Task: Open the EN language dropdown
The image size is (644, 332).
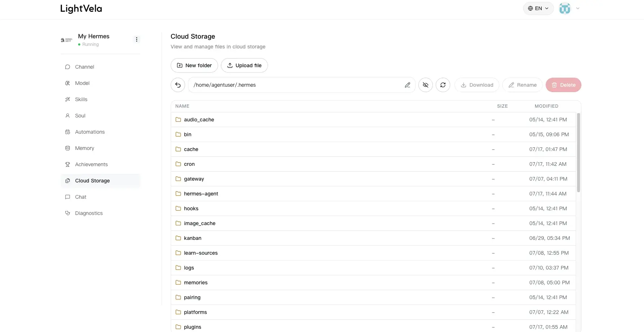Action: click(538, 8)
